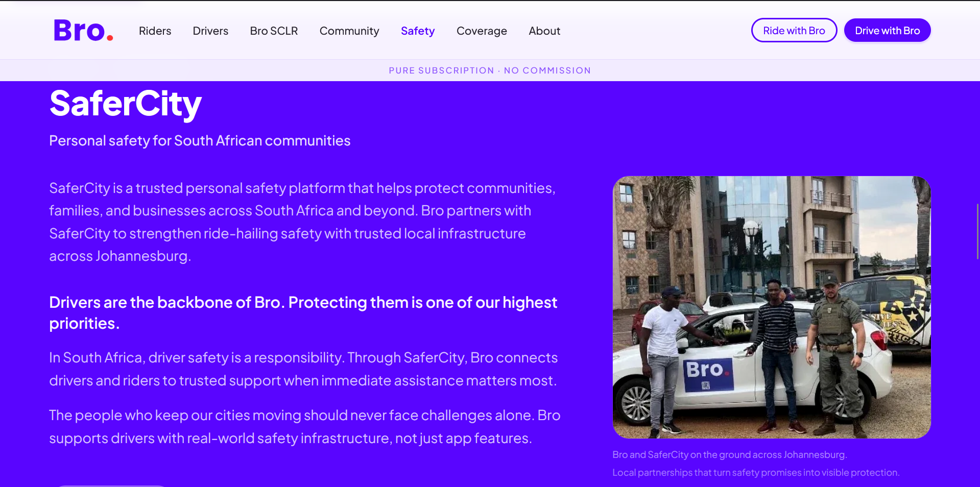Screen dimensions: 980x487
Task: Open the Riders navigation item
Action: pyautogui.click(x=155, y=31)
